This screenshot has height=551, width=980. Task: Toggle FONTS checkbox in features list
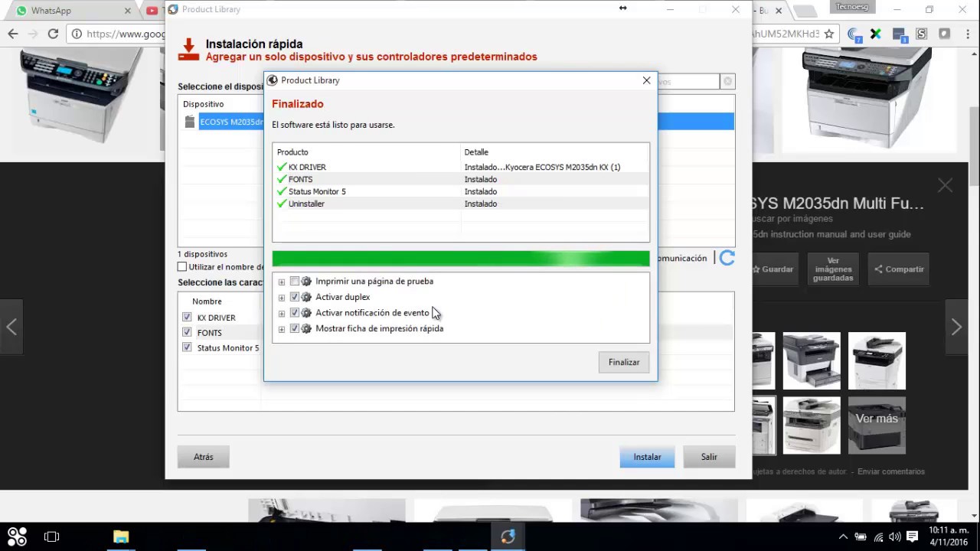[187, 332]
